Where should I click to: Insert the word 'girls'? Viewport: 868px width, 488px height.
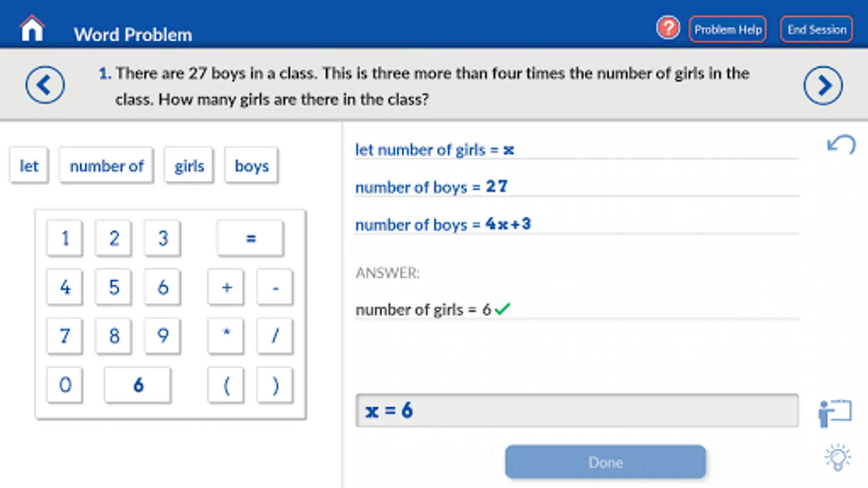tap(189, 165)
